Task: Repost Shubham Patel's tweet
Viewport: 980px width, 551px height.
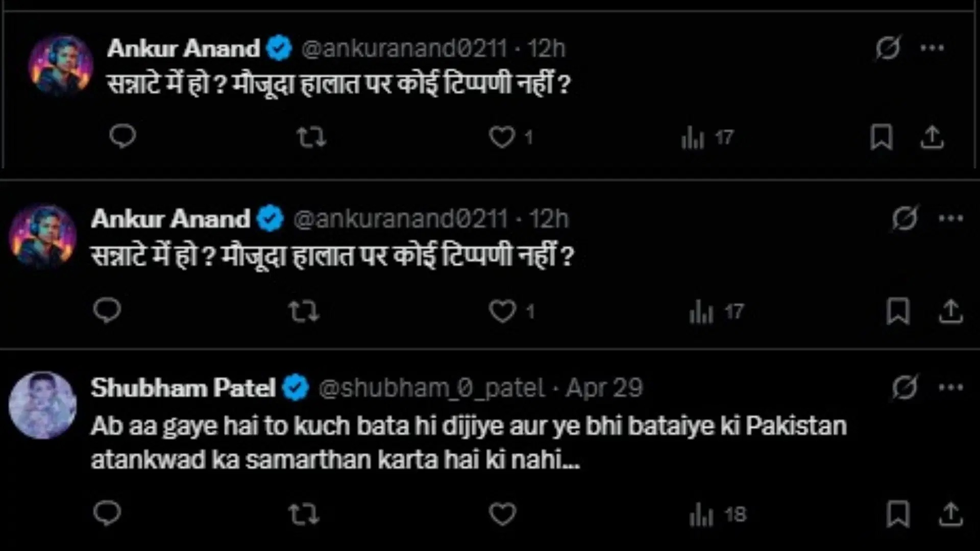Action: click(304, 514)
